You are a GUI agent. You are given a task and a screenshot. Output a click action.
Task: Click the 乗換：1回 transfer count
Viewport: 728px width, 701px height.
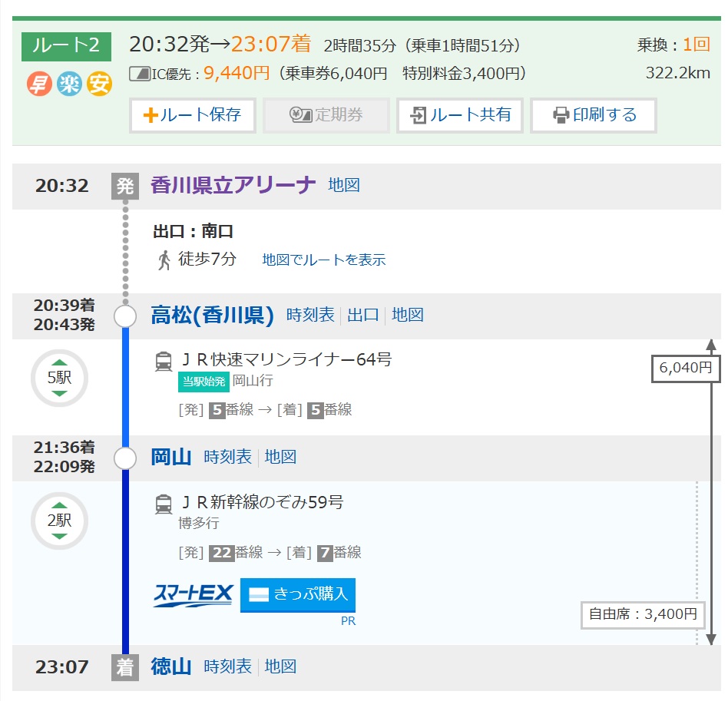pos(673,45)
